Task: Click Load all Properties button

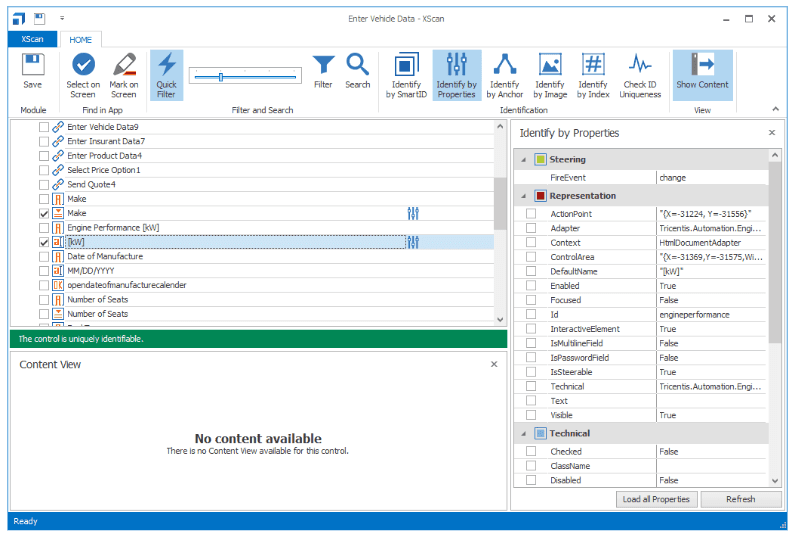Action: pyautogui.click(x=656, y=499)
